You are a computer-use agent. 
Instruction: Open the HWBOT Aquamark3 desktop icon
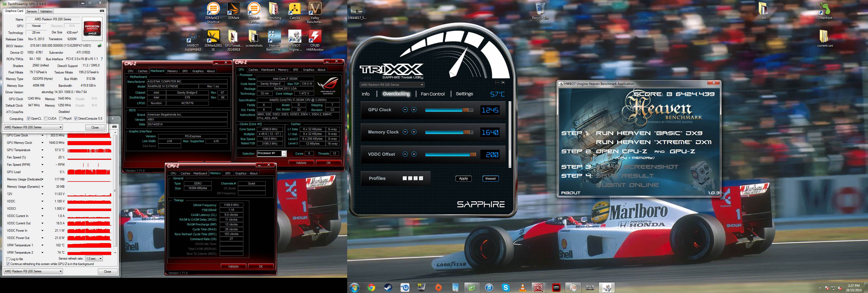pos(193,40)
